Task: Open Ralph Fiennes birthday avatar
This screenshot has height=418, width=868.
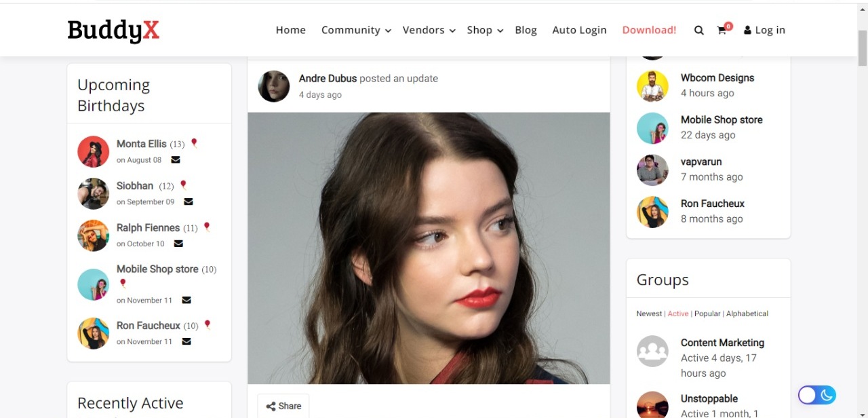Action: (x=94, y=235)
